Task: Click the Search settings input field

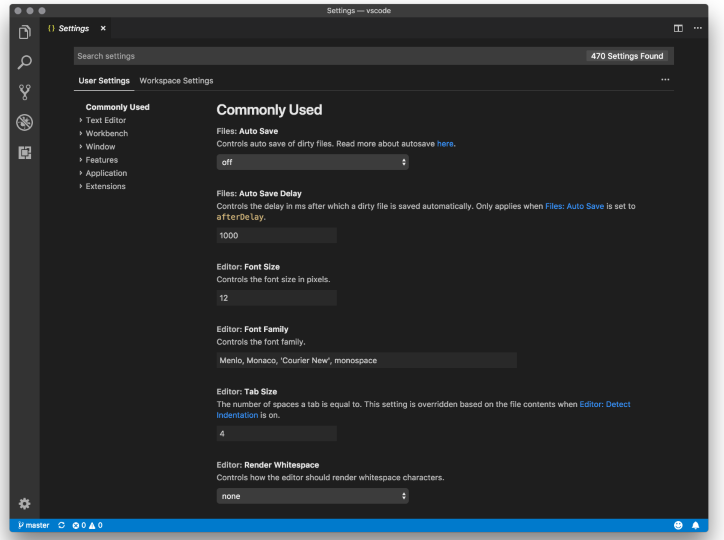Action: 330,56
